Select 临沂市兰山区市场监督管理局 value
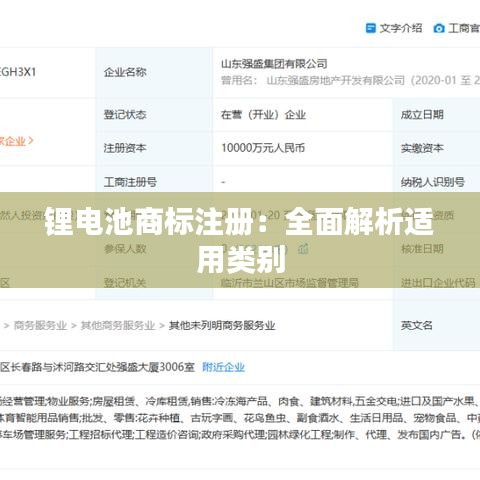This screenshot has width=480, height=480. pyautogui.click(x=290, y=283)
